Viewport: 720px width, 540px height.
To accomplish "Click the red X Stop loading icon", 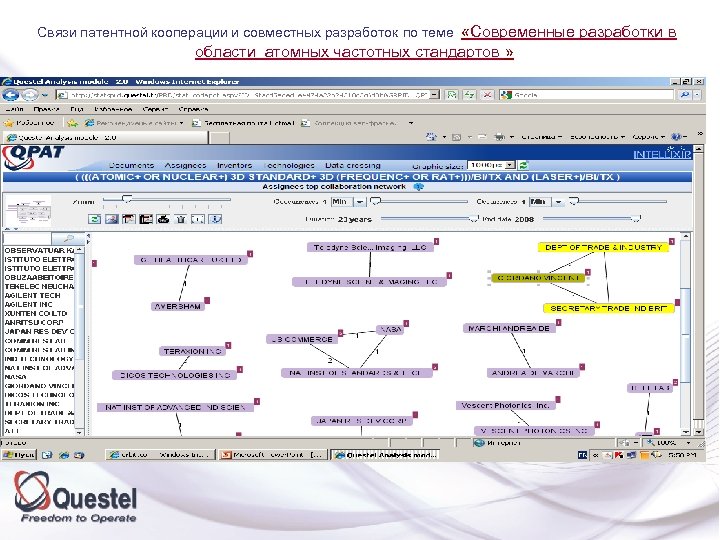I will coord(487,95).
